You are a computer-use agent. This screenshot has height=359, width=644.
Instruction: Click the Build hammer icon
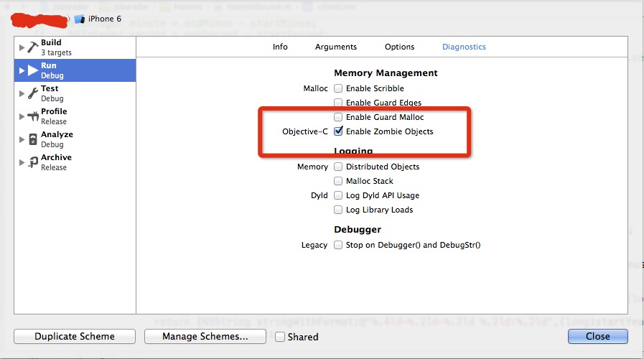33,47
